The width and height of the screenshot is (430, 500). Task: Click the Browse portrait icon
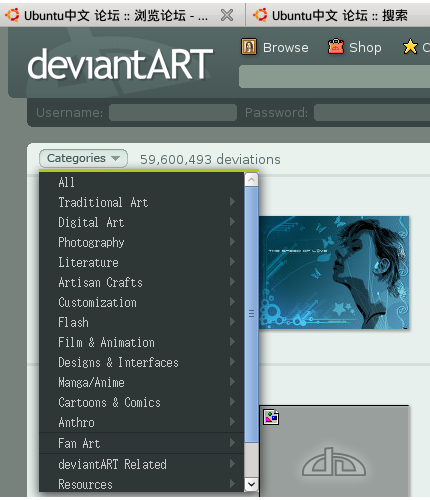[x=249, y=47]
